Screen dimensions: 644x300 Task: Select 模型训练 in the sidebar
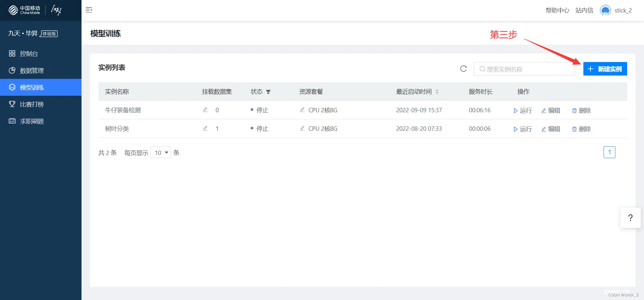41,87
